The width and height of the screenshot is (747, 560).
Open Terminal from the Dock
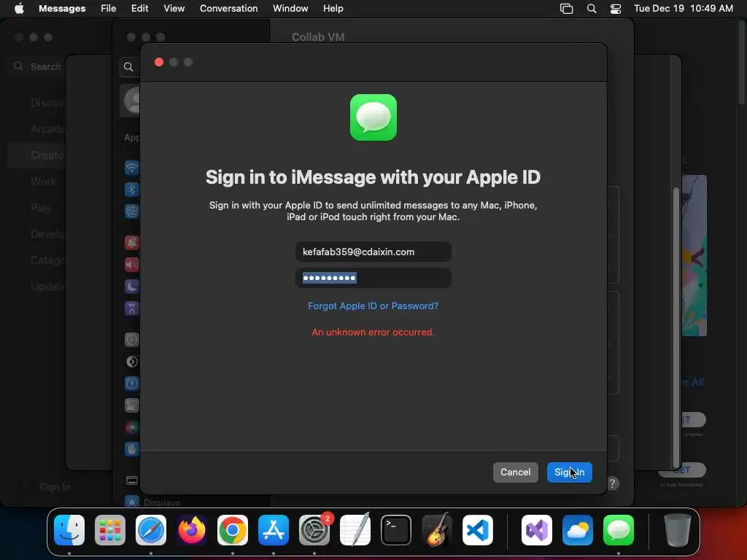[396, 529]
